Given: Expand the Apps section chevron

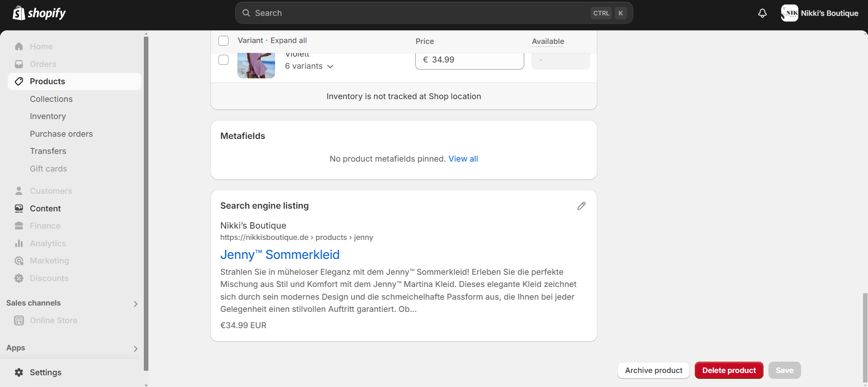Looking at the screenshot, I should pos(135,349).
